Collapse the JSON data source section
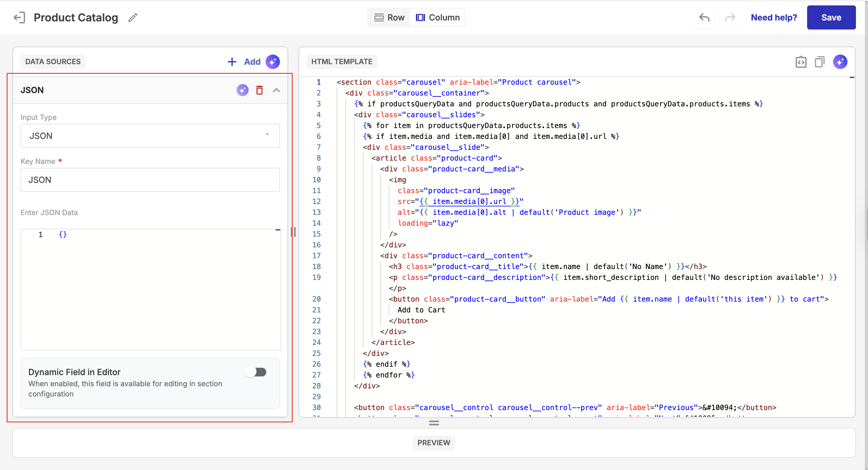868x470 pixels. [x=276, y=90]
